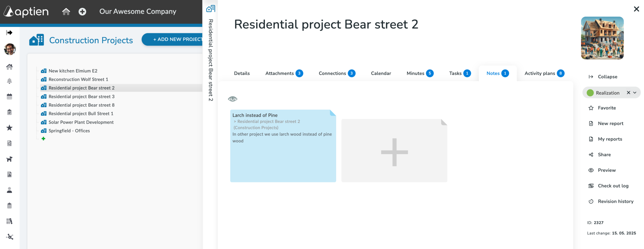Viewport: 644px width, 249px height.
Task: Open the network nodes icon in sidebar
Action: [x=10, y=237]
